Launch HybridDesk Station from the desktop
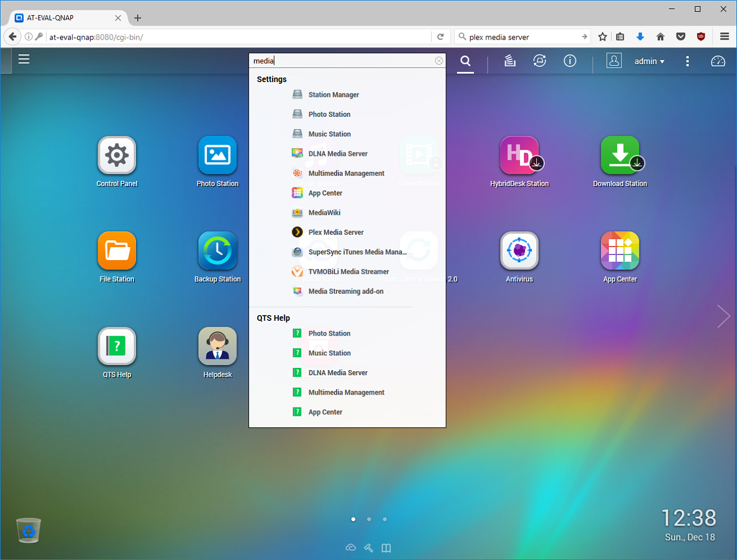The width and height of the screenshot is (737, 560). click(x=519, y=155)
